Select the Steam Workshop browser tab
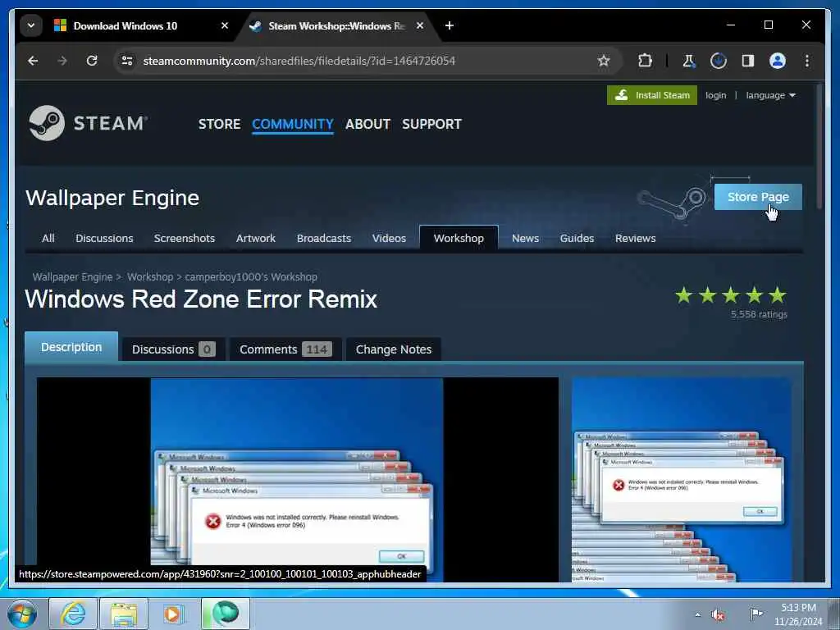This screenshot has height=630, width=840. [337, 25]
